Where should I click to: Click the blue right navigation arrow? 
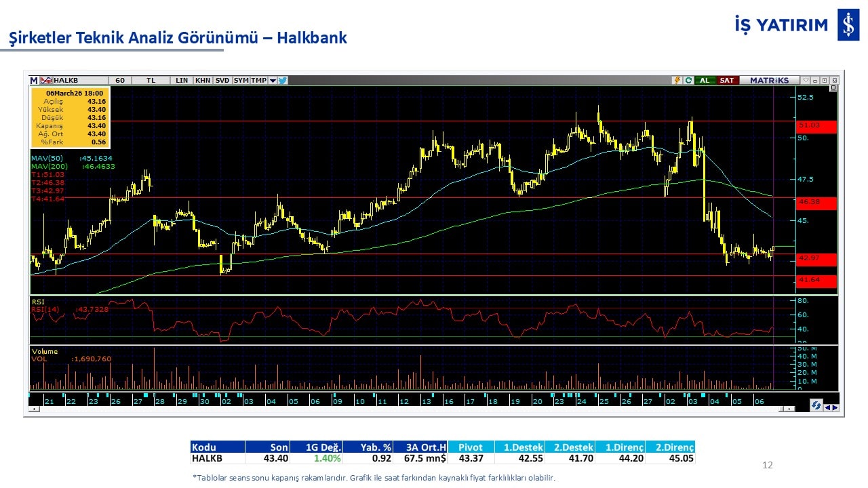[x=835, y=407]
